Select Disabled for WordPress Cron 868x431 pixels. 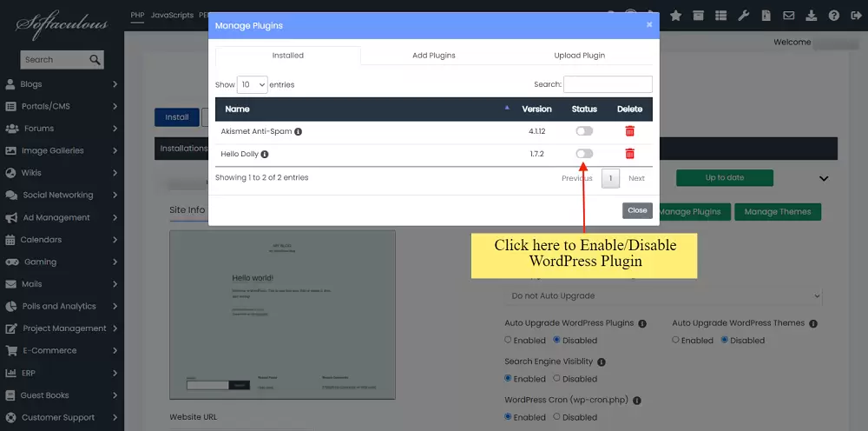[x=557, y=416]
